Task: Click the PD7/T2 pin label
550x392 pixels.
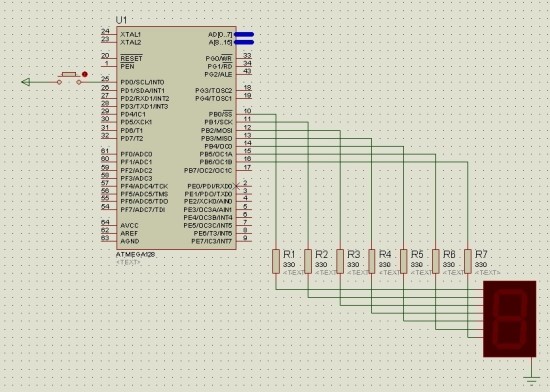Action: click(132, 138)
